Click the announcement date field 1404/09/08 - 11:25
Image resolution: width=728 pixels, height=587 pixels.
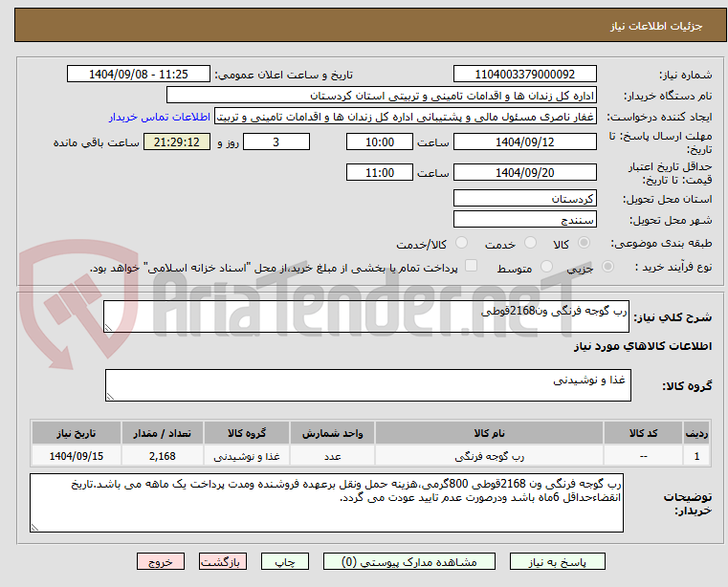pyautogui.click(x=139, y=75)
